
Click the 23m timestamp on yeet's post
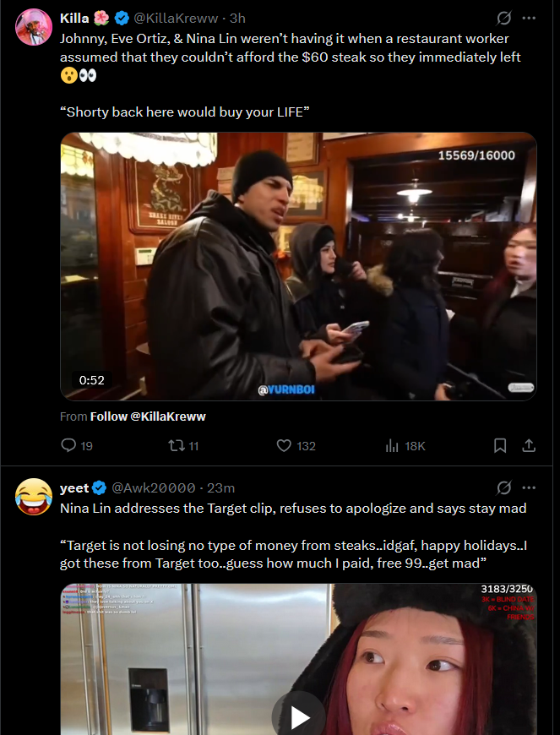tap(220, 488)
